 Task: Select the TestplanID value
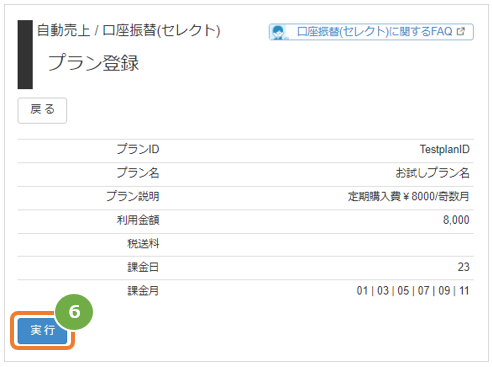(444, 149)
